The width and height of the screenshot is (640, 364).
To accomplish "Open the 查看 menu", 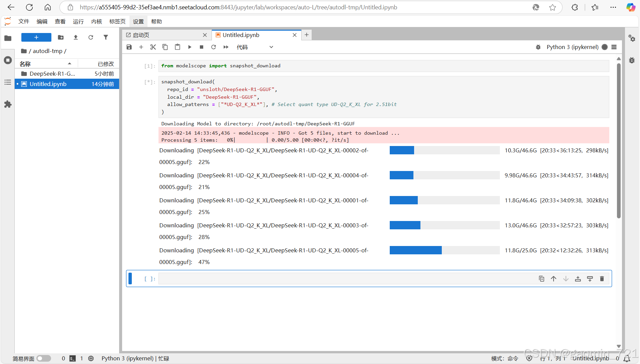I will (x=60, y=21).
